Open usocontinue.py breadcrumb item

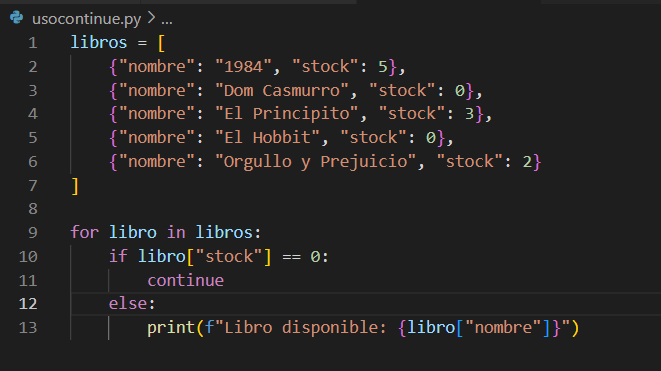86,19
